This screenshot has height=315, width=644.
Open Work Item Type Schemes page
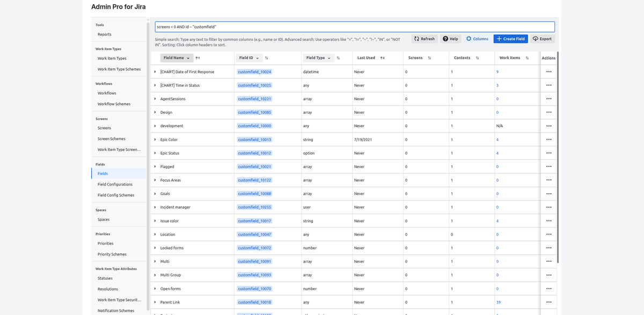click(119, 69)
